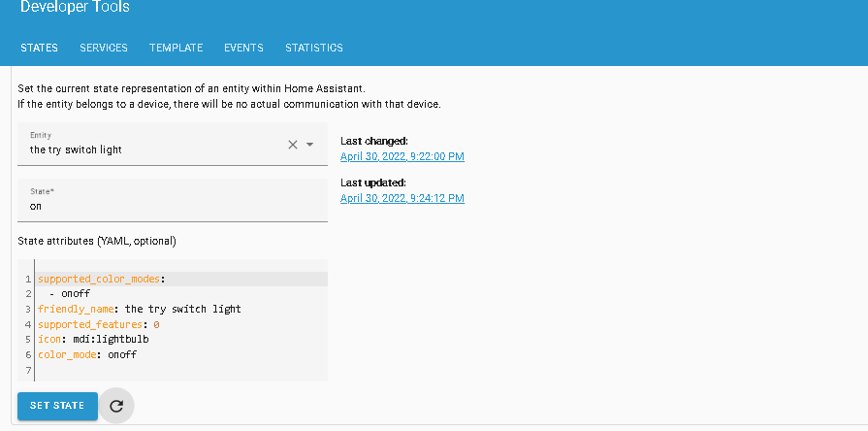868x431 pixels.
Task: Expand the Entity dropdown arrow
Action: pyautogui.click(x=310, y=145)
